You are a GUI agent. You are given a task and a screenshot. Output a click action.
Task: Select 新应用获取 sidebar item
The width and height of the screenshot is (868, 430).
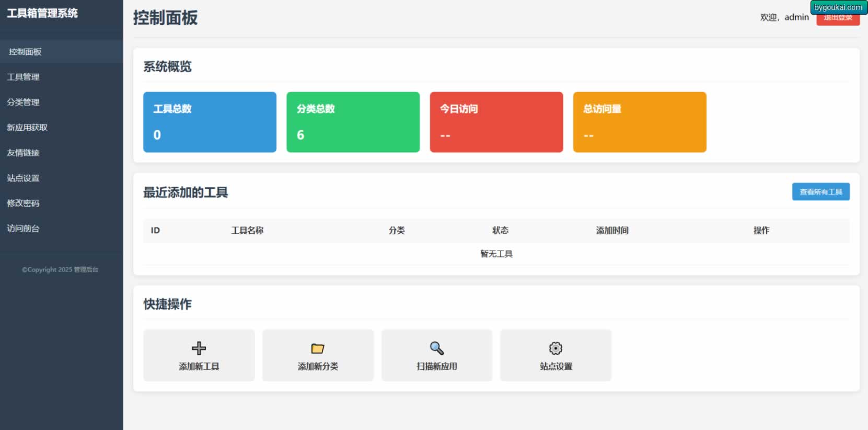27,127
